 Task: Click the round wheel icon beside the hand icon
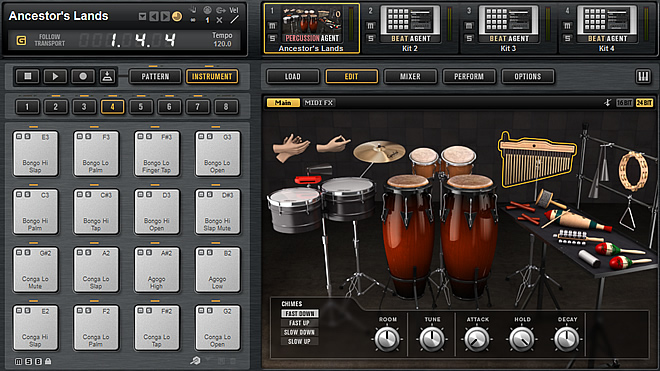(x=207, y=10)
